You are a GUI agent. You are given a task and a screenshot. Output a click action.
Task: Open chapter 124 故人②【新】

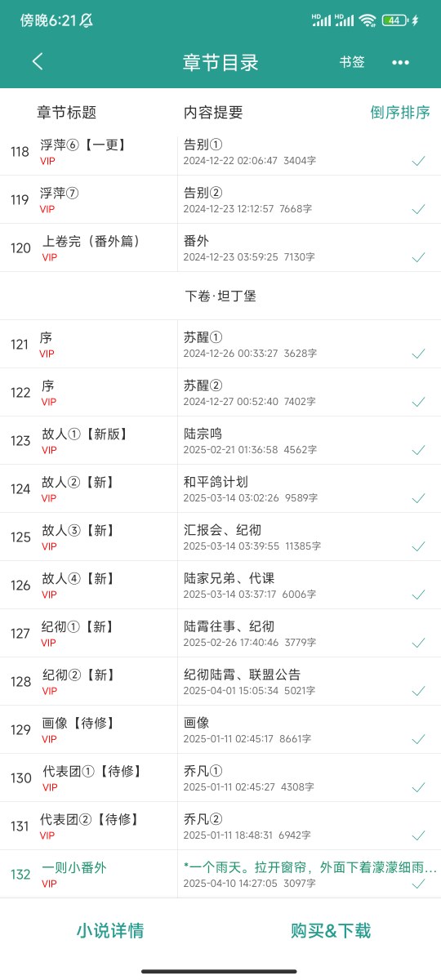[220, 489]
